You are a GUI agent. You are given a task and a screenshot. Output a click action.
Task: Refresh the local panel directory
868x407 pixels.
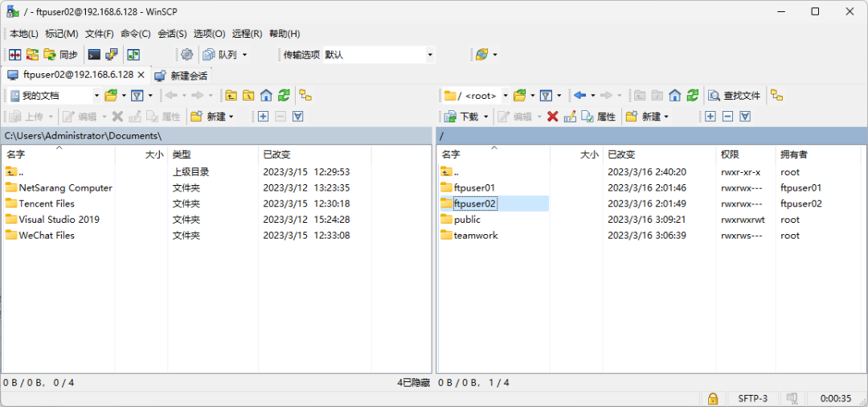pos(284,96)
